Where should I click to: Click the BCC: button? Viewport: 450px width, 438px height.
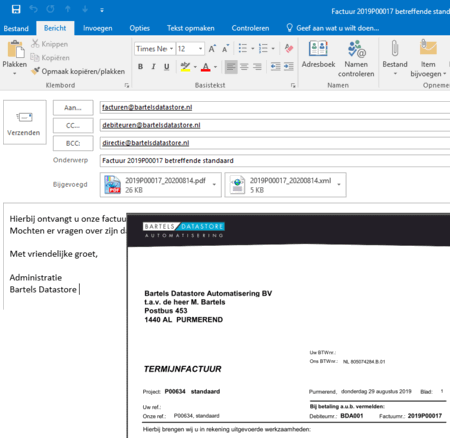73,143
